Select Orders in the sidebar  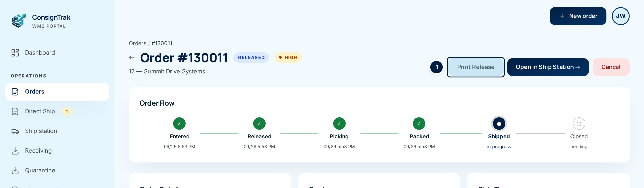[57, 92]
